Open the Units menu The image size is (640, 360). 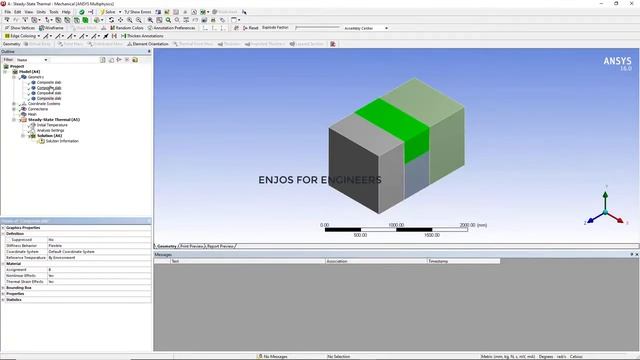pos(41,12)
